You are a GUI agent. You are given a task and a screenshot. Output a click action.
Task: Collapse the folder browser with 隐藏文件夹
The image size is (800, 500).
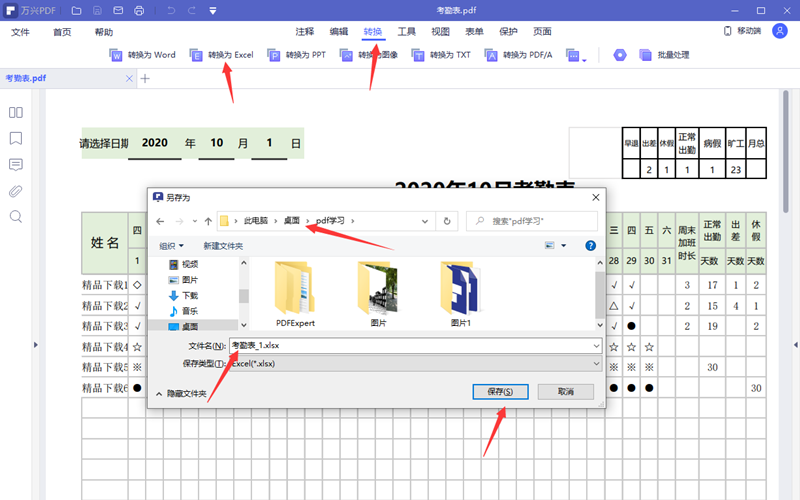pyautogui.click(x=180, y=394)
